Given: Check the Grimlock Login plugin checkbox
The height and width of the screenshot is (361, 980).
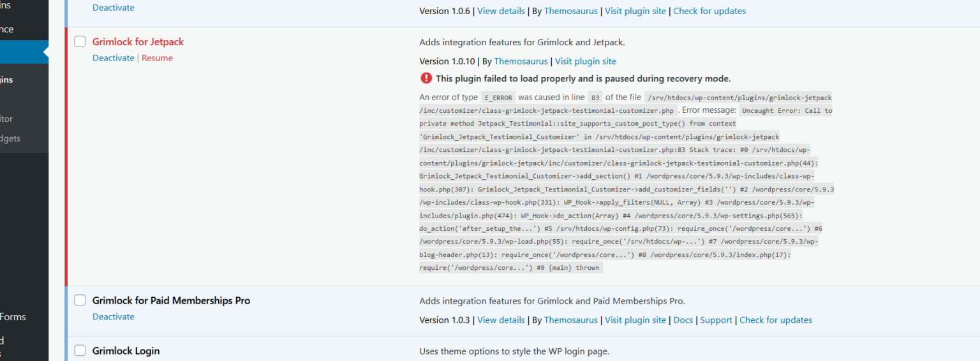Looking at the screenshot, I should tap(80, 351).
